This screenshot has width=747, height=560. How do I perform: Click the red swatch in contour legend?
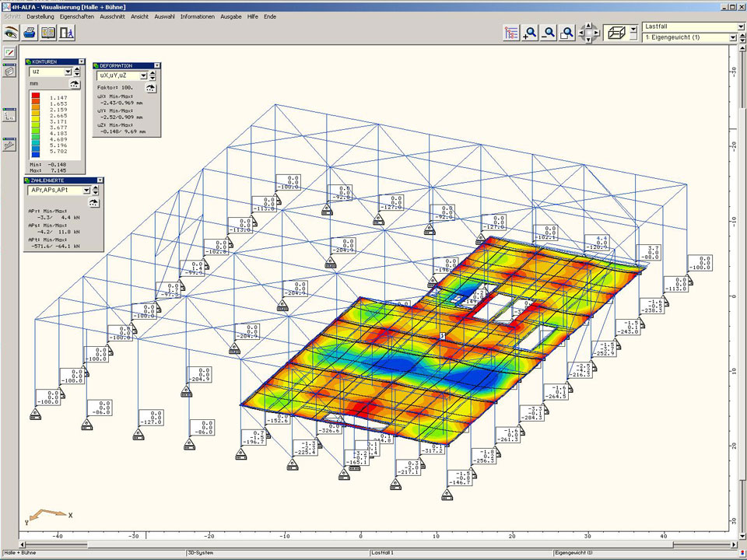click(37, 95)
